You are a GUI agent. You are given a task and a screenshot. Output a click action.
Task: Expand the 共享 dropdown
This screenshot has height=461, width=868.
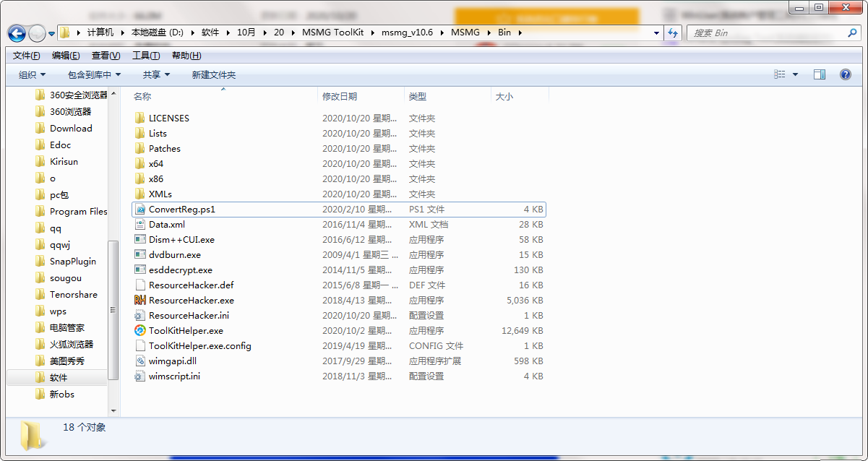point(156,74)
